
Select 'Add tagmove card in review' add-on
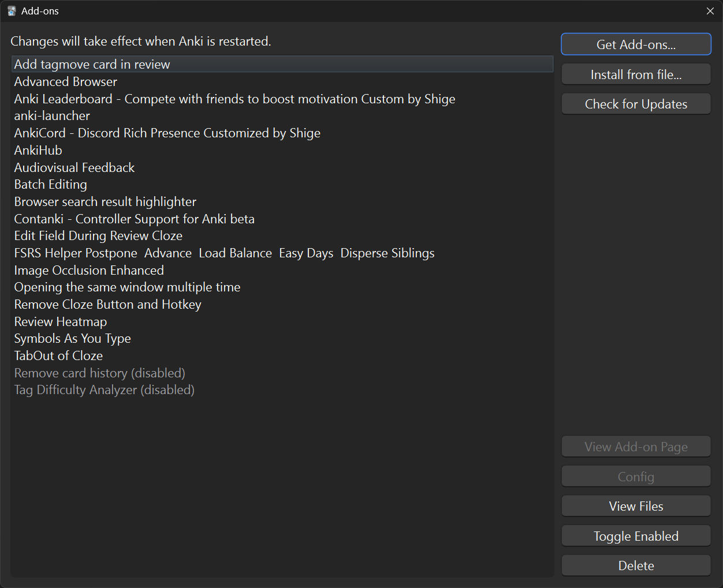(x=282, y=64)
